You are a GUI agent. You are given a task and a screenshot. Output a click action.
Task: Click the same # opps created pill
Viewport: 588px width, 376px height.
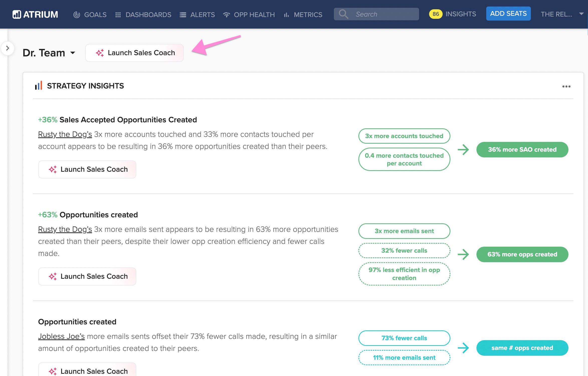522,348
